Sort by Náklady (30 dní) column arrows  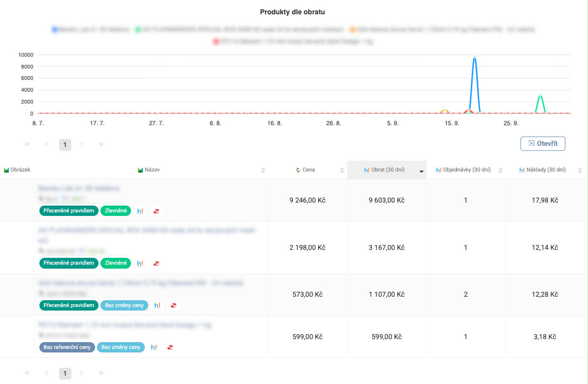coord(580,170)
